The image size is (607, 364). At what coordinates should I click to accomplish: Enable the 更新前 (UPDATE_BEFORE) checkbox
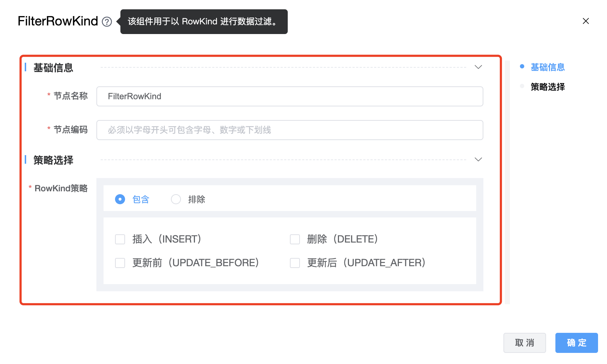click(120, 263)
